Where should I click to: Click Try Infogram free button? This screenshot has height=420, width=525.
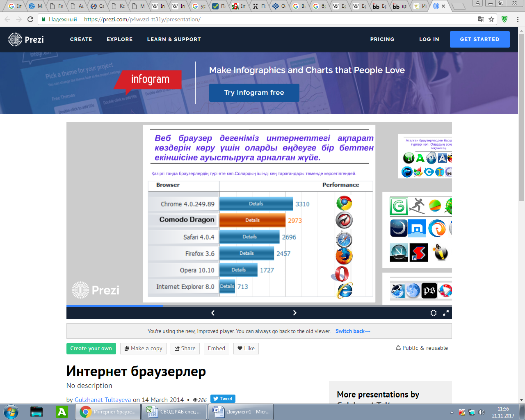coord(254,93)
